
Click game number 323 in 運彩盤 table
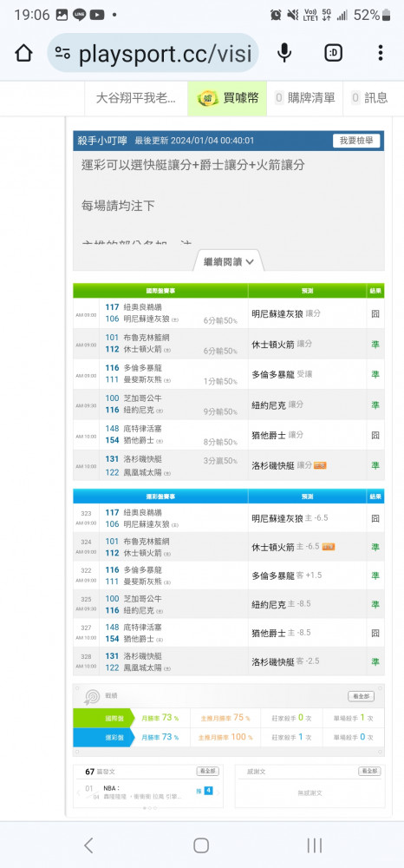tap(86, 514)
